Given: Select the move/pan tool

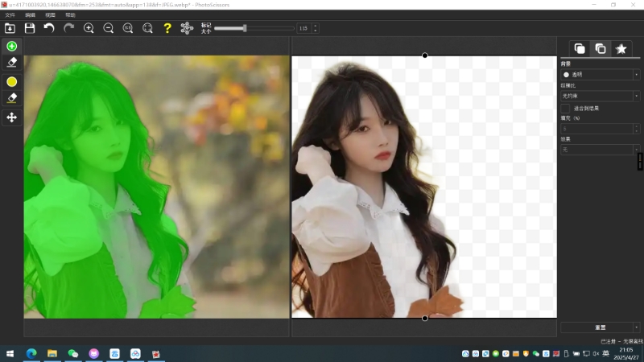Looking at the screenshot, I should click(11, 117).
